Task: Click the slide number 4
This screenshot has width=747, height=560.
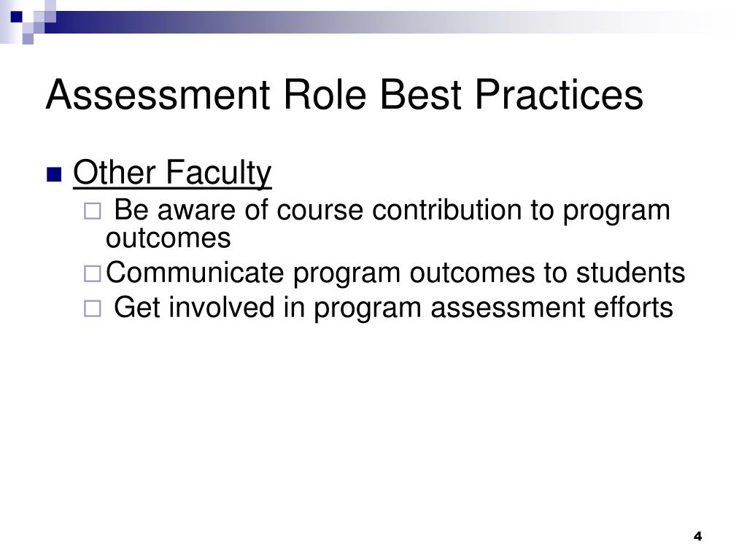Action: [698, 536]
